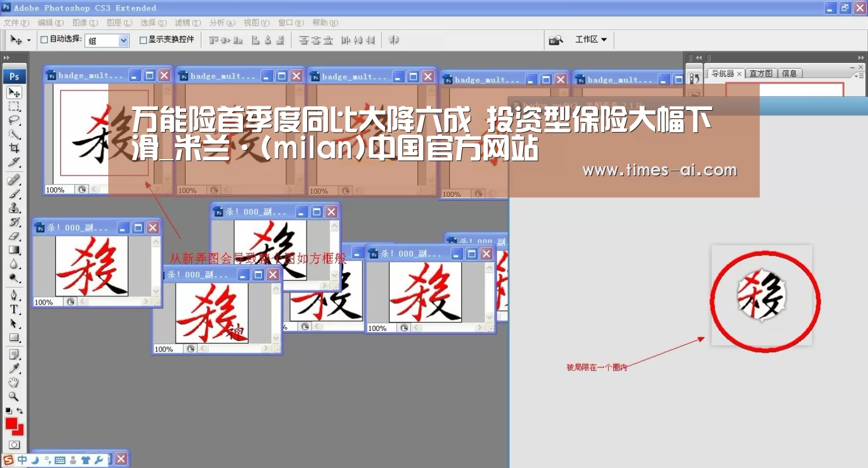Select the Eyedropper tool
The height and width of the screenshot is (468, 868).
[14, 369]
